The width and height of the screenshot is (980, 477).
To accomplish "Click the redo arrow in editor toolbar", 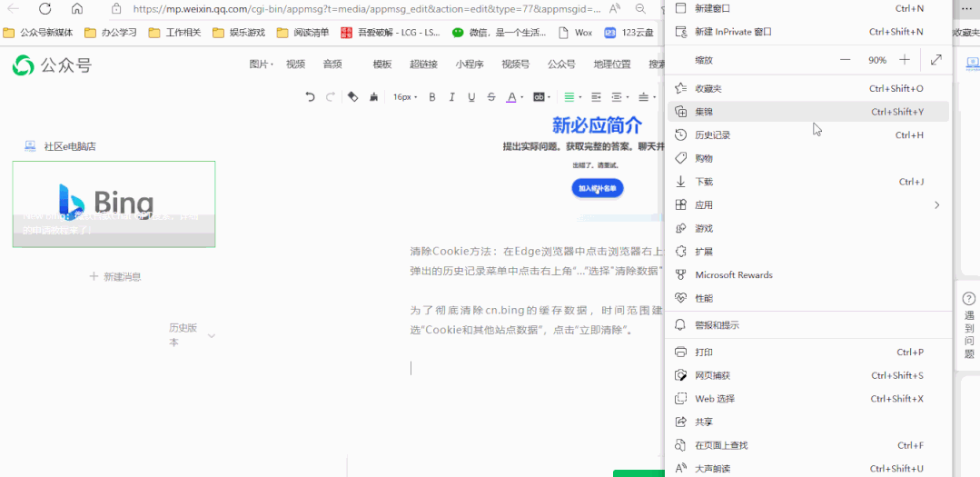I will (330, 97).
